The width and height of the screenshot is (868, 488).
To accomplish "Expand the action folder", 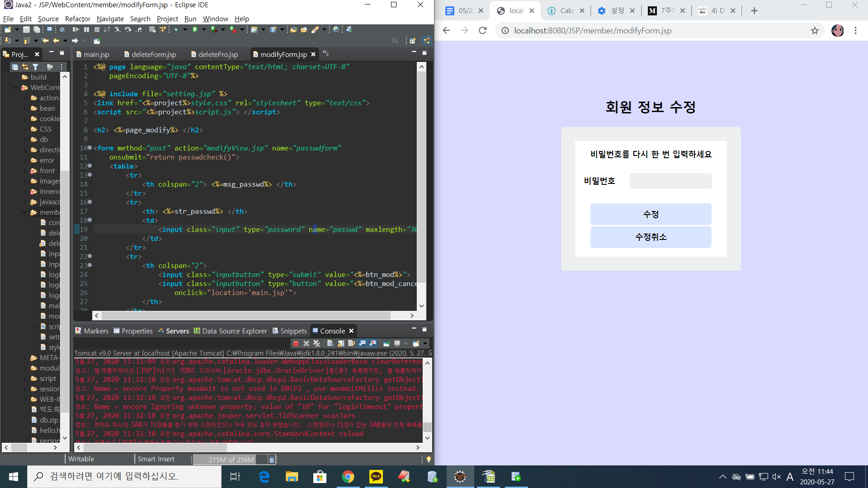I will click(x=25, y=98).
